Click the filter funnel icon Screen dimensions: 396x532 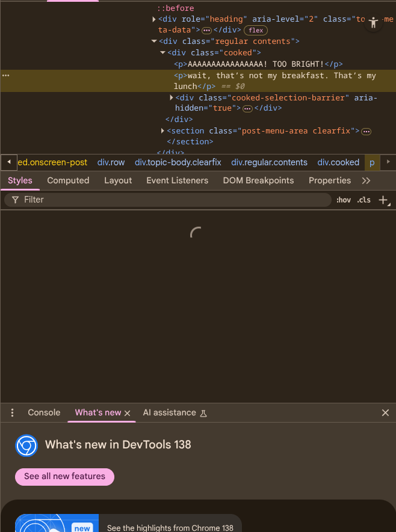[x=15, y=200]
